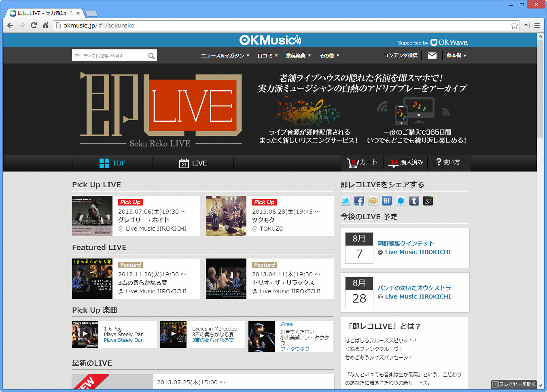Open the 3吉の柔らかなる宴 featured thumbnail
The width and height of the screenshot is (547, 392).
[92, 279]
